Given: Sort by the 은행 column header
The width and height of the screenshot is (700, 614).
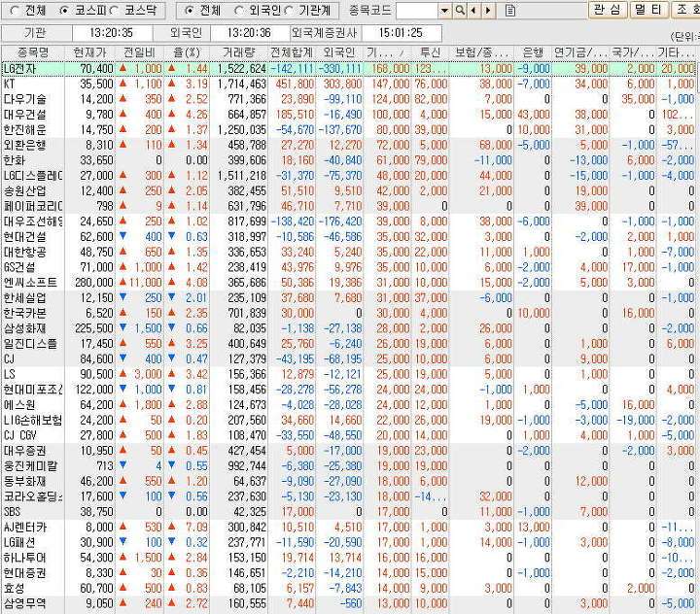Looking at the screenshot, I should click(x=533, y=52).
